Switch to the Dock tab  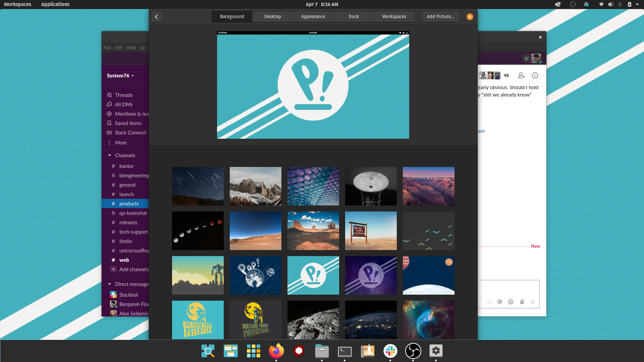354,16
